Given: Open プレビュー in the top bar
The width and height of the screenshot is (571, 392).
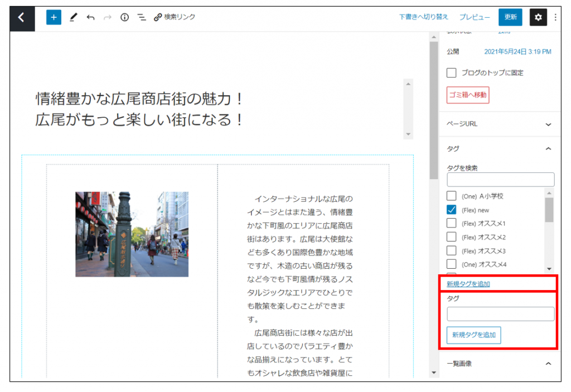Looking at the screenshot, I should pos(475,17).
